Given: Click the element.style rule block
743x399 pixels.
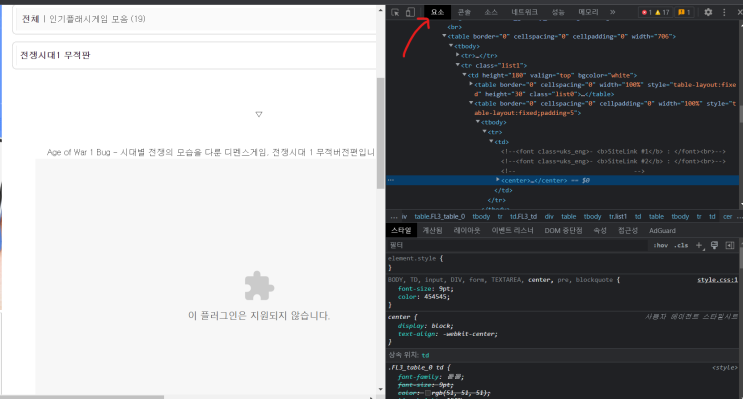Looking at the screenshot, I should 562,263.
